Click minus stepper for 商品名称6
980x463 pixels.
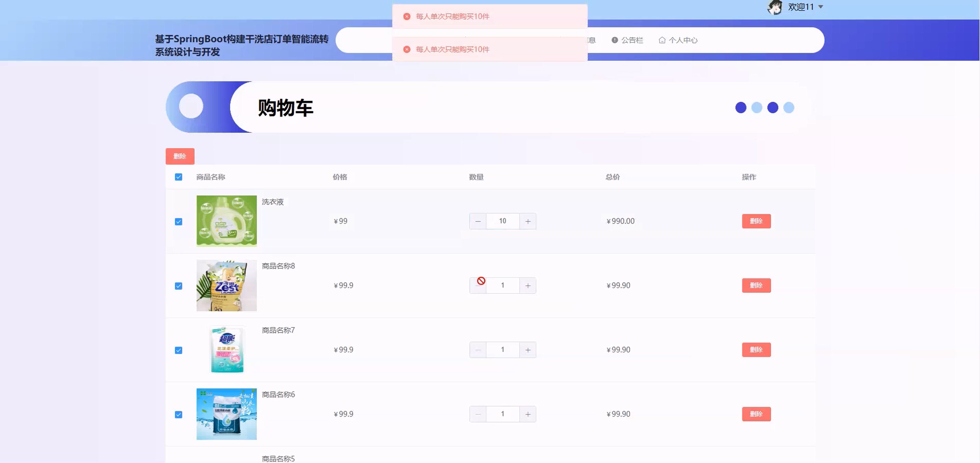(478, 414)
